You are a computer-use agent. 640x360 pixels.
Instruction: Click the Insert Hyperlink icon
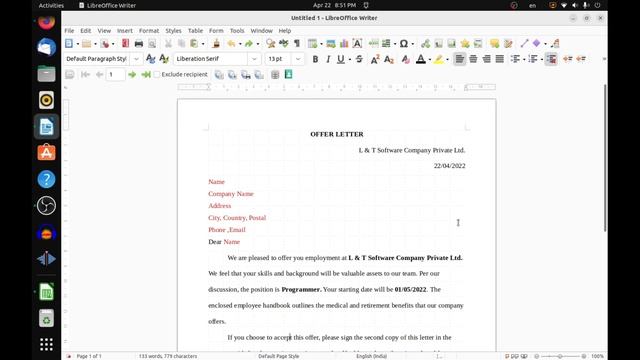pyautogui.click(x=425, y=43)
